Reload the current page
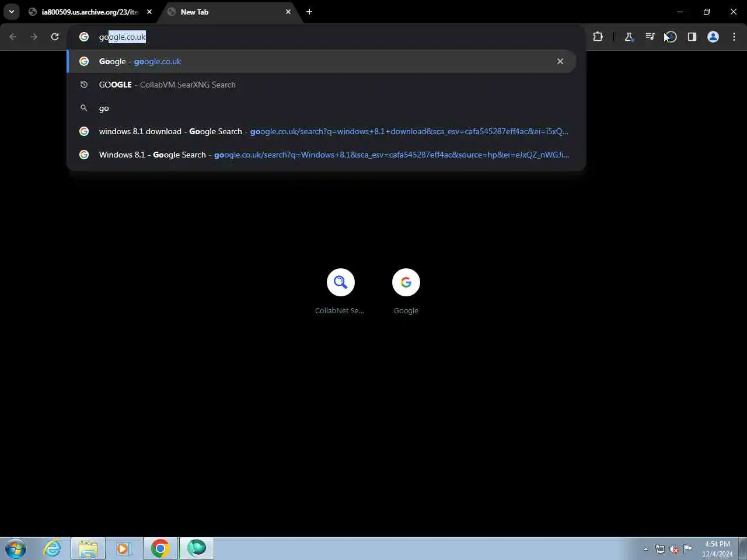This screenshot has height=560, width=747. click(55, 37)
